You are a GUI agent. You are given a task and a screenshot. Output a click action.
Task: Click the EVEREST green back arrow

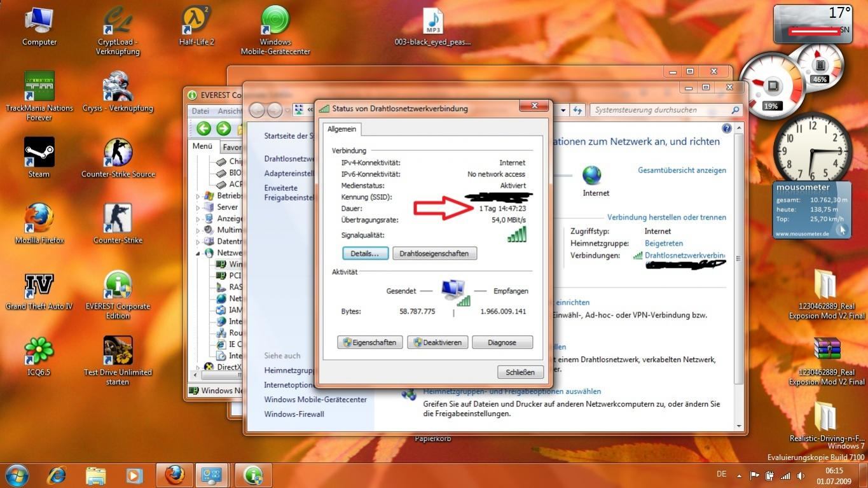(203, 129)
